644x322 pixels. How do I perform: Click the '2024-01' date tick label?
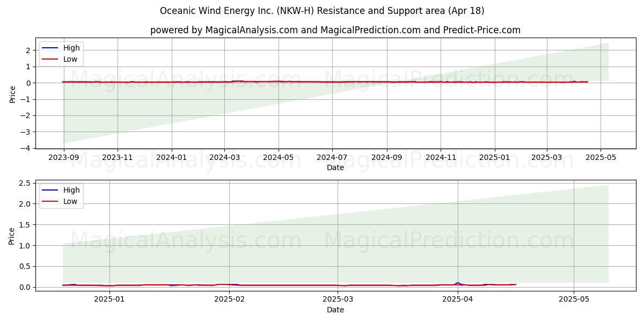click(x=172, y=158)
